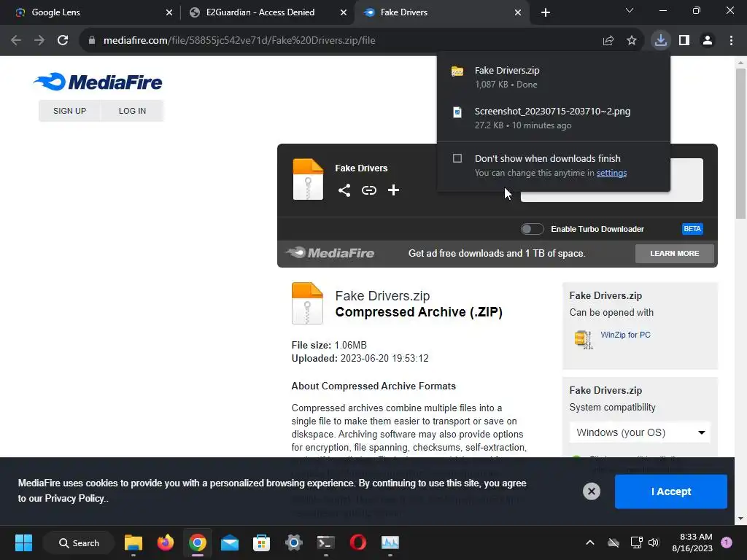Open the WinZip for PC link
The height and width of the screenshot is (560, 747).
pyautogui.click(x=625, y=335)
